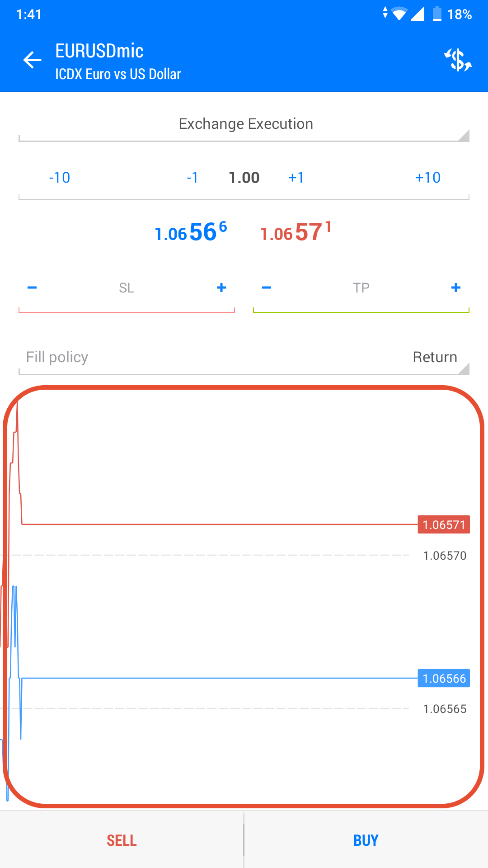Expand the Fill policy Return dropdown

tap(244, 358)
